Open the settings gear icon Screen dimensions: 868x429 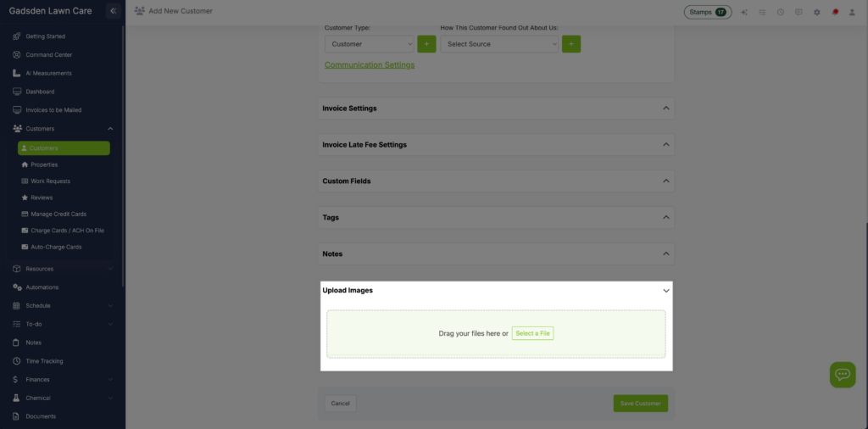click(816, 12)
